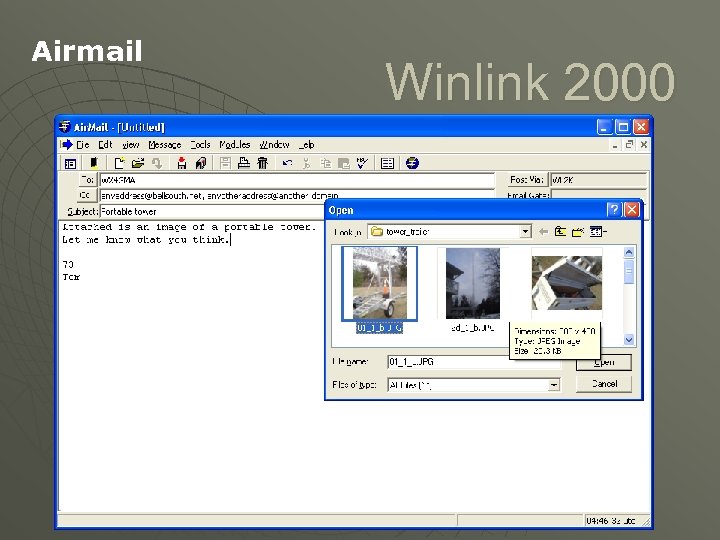Open the Modules menu

[x=235, y=145]
